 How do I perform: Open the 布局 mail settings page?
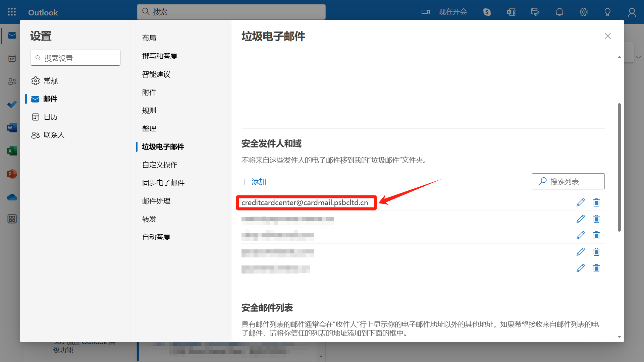[x=149, y=38]
